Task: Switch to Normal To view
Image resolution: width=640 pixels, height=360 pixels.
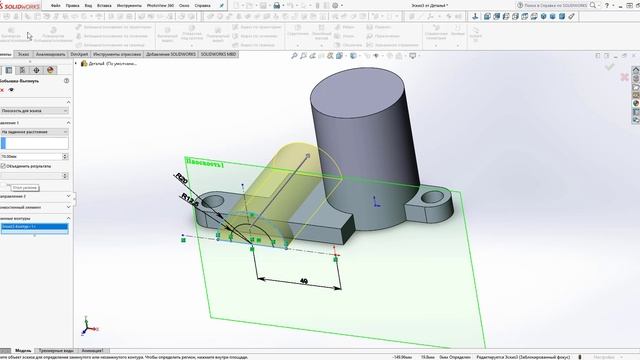Action: [475, 16]
